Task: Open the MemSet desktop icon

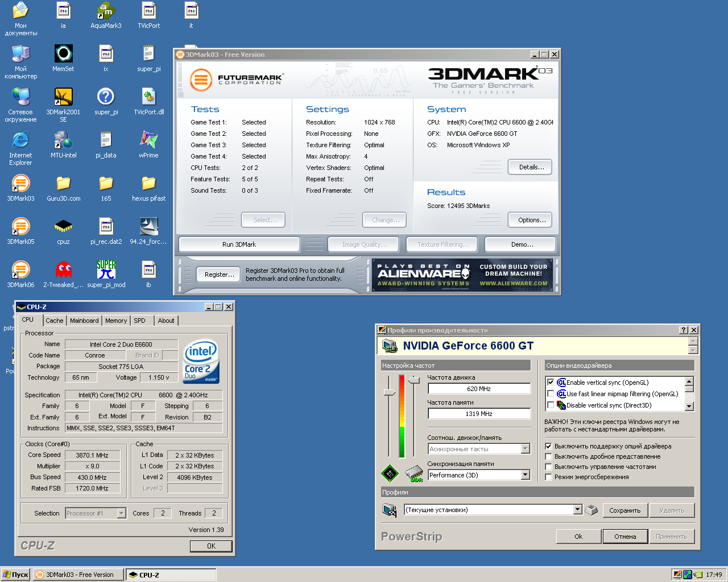Action: 63,59
